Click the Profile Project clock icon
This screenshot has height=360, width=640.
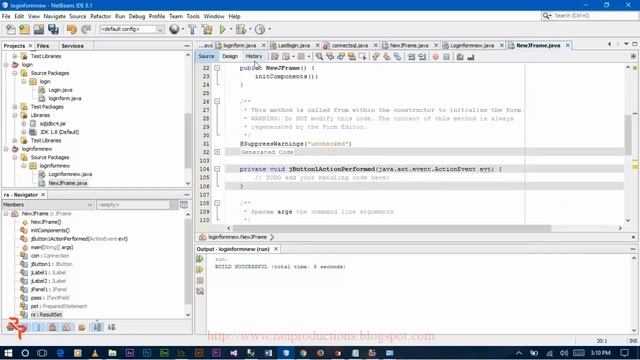point(260,29)
